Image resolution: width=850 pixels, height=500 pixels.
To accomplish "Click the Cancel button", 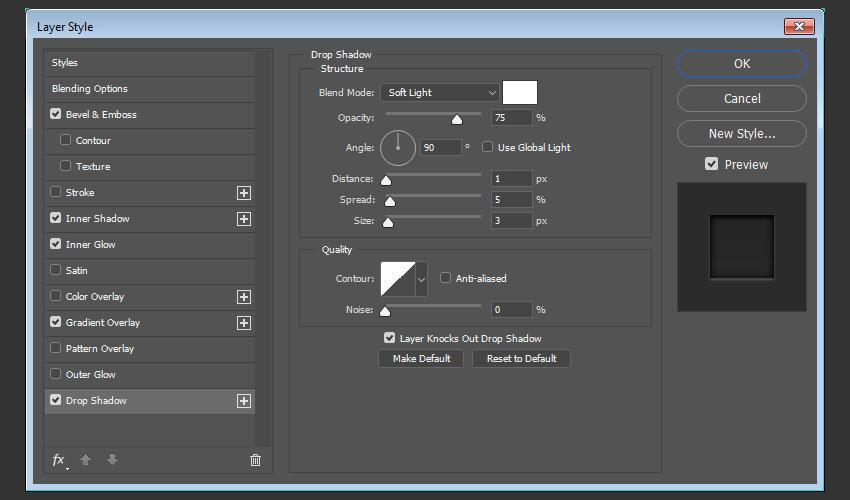I will (742, 99).
